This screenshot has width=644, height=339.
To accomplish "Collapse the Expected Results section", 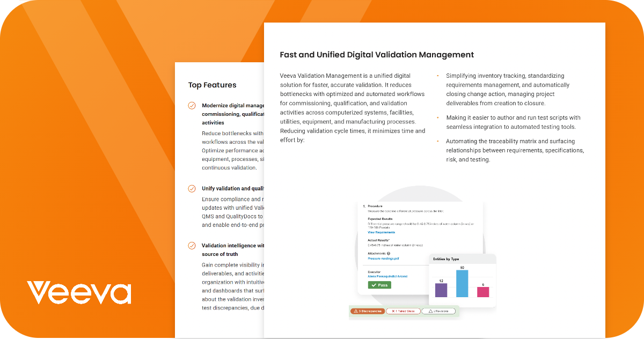I will [x=381, y=218].
